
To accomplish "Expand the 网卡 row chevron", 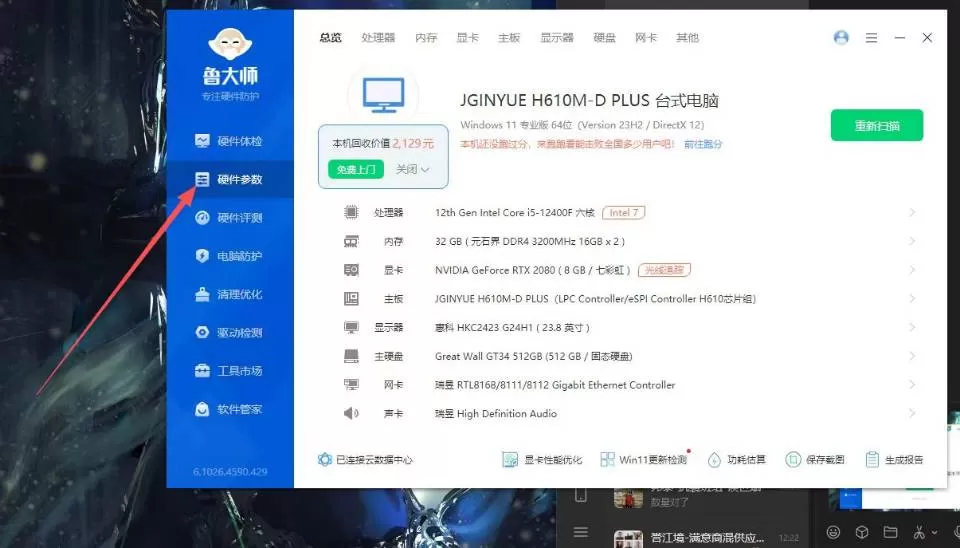I will tap(912, 385).
